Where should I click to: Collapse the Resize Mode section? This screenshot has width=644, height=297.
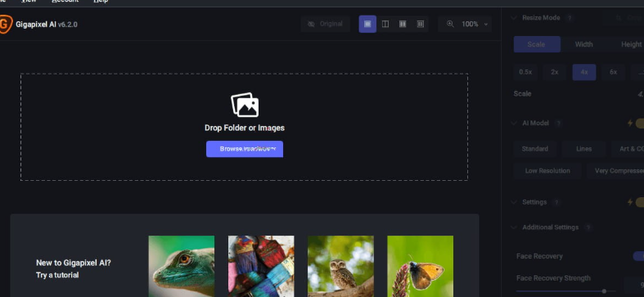click(514, 18)
